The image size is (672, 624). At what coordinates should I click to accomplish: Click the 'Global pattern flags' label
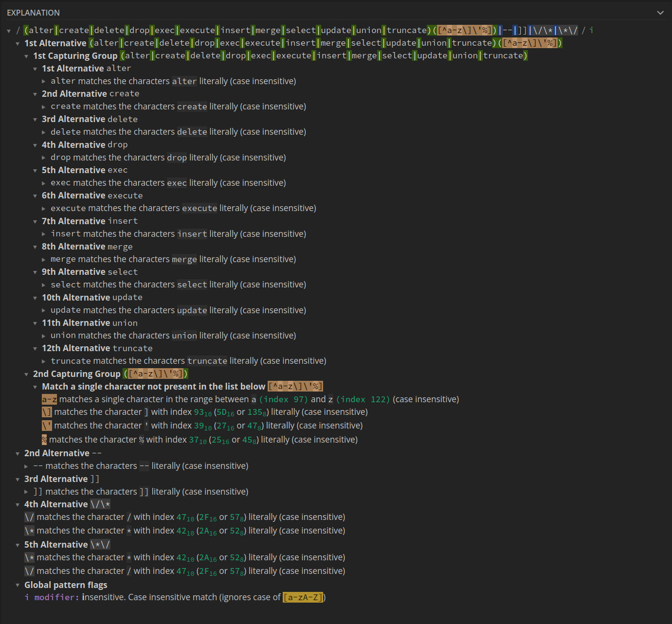point(66,585)
